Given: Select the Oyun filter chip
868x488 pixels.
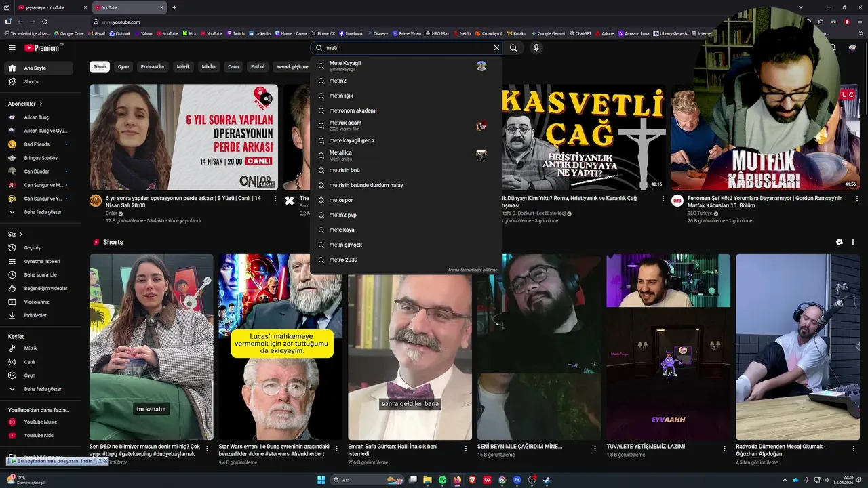Looking at the screenshot, I should point(123,67).
